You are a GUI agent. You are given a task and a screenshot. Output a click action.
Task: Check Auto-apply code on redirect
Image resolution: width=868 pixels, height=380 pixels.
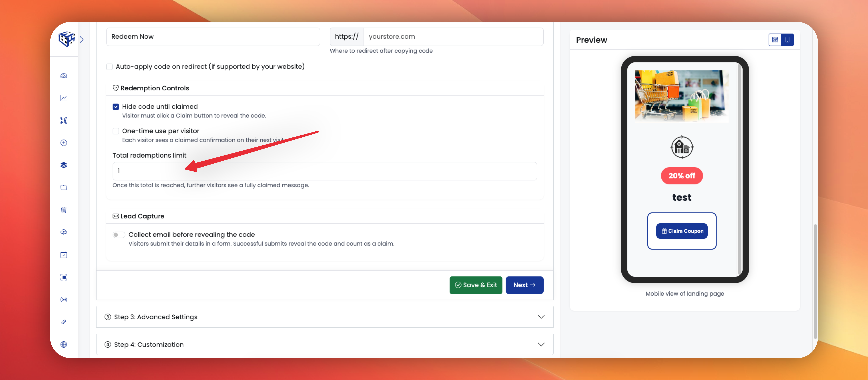pos(109,67)
